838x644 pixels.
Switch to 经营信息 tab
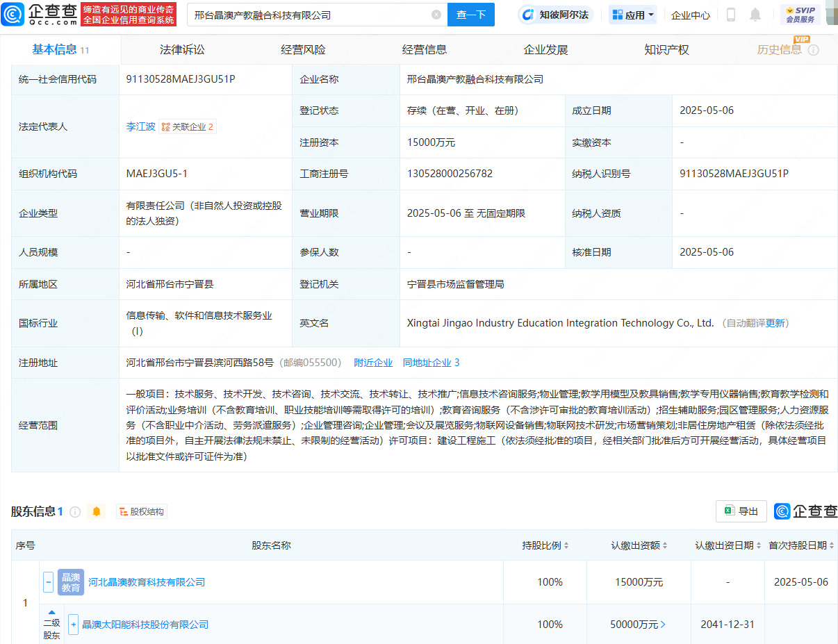[425, 49]
